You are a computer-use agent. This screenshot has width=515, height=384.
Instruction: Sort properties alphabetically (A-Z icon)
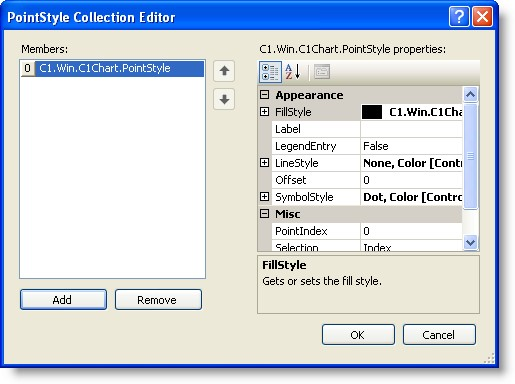293,72
